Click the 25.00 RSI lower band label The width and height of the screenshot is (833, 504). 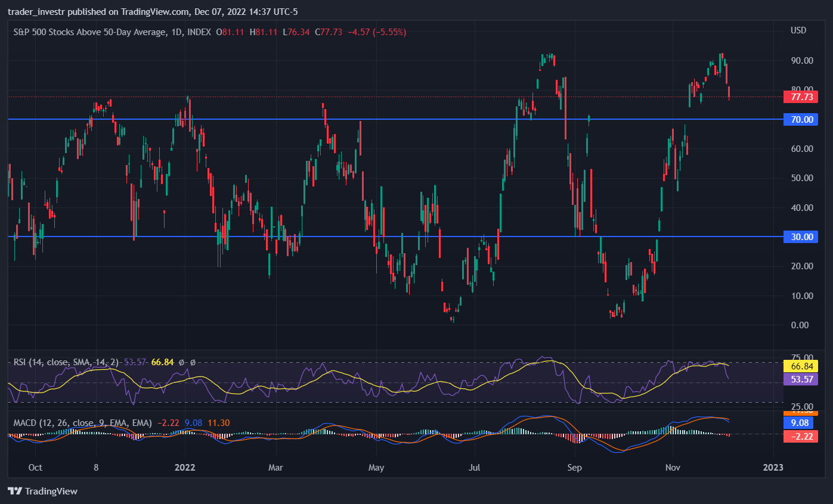(802, 406)
